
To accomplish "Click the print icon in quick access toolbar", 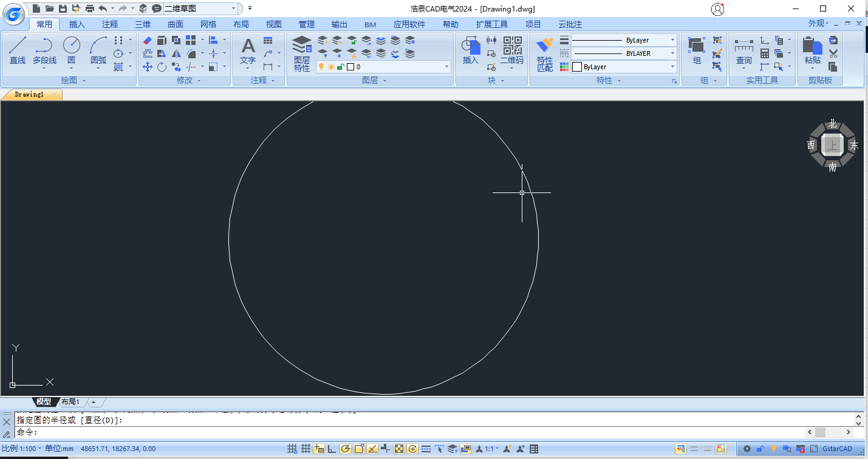I will [90, 8].
